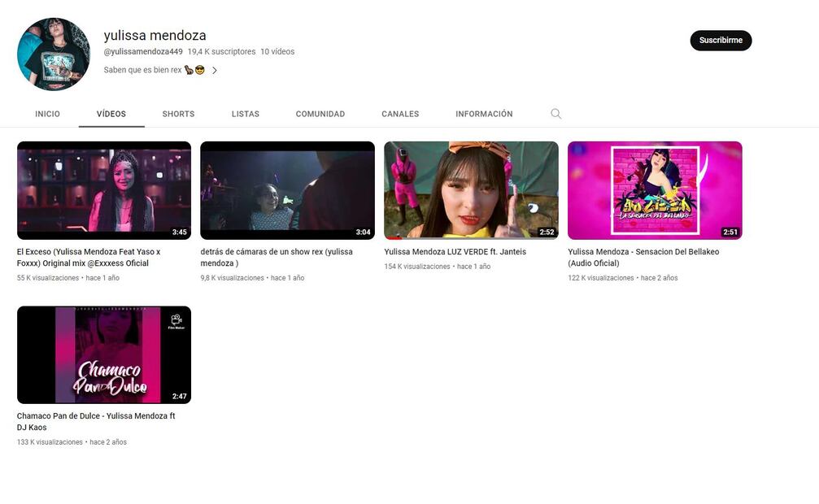
Task: Open the detrás de cámaras video thumbnail
Action: coord(287,190)
